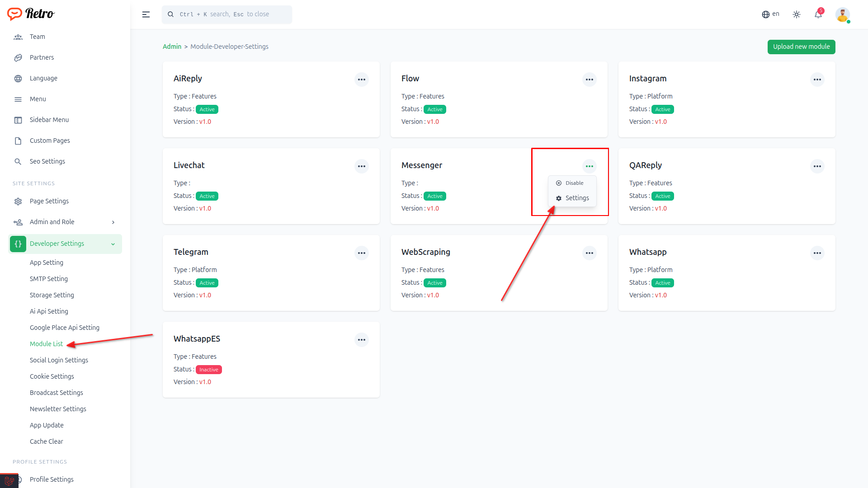Open the en language selector
The width and height of the screenshot is (868, 488).
[x=770, y=14]
